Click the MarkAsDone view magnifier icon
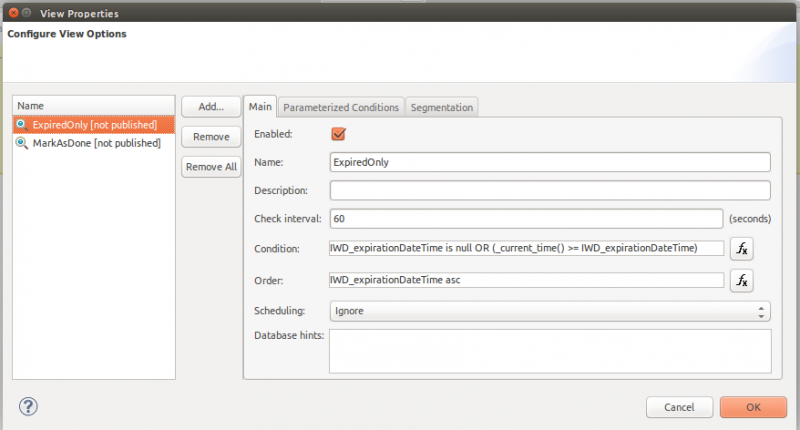Screen dimensions: 800x430 [x=22, y=143]
